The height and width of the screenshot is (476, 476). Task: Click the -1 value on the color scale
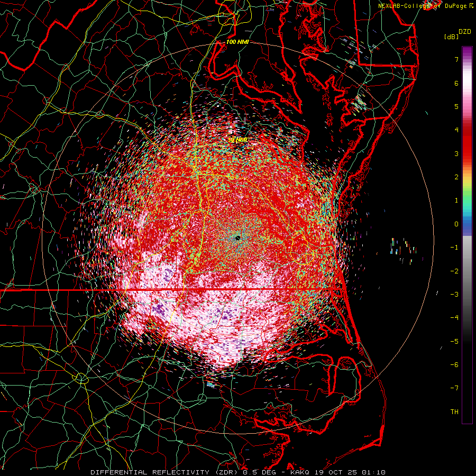[454, 248]
